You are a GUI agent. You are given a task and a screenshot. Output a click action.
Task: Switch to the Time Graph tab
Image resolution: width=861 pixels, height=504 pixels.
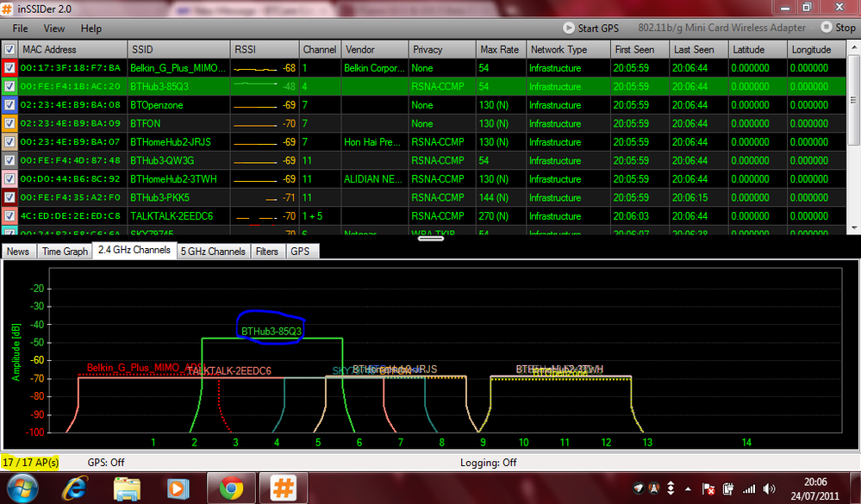point(65,252)
